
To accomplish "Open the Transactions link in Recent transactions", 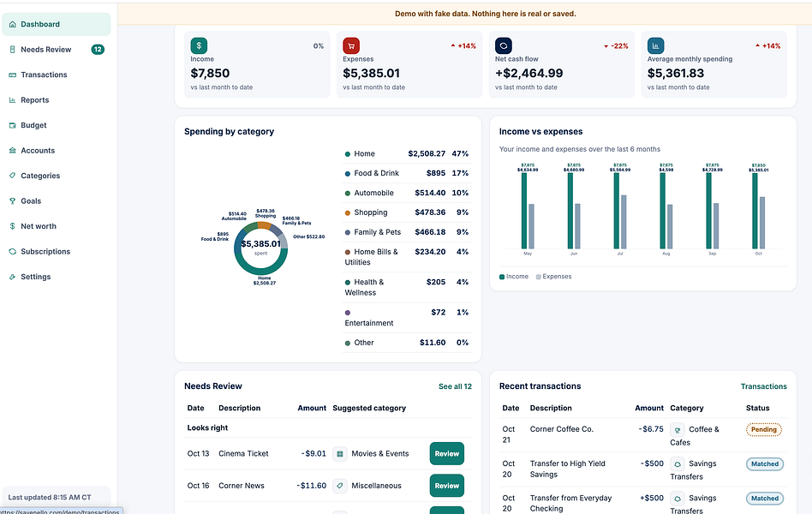I will pyautogui.click(x=764, y=386).
